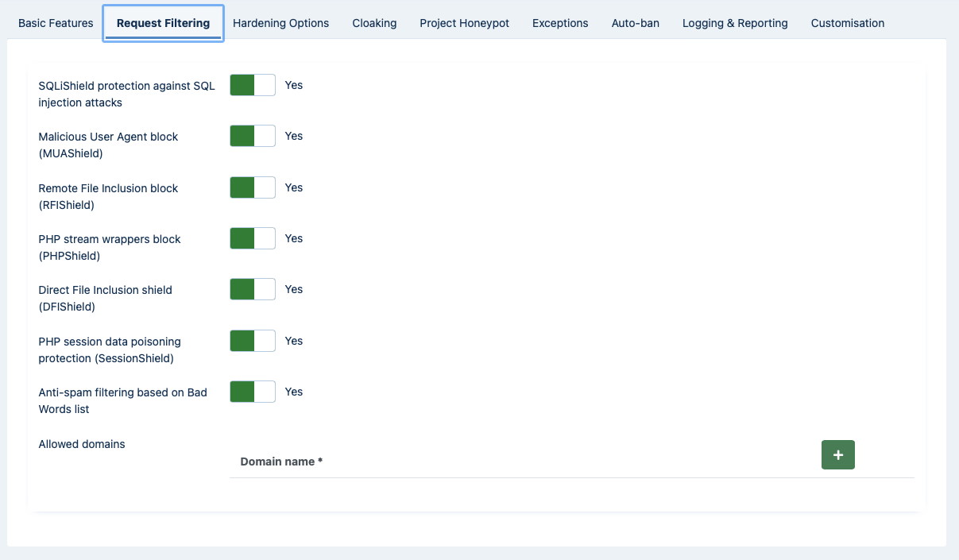This screenshot has height=560, width=959.
Task: Click the Malicious User Agent block label
Action: pyautogui.click(x=108, y=145)
